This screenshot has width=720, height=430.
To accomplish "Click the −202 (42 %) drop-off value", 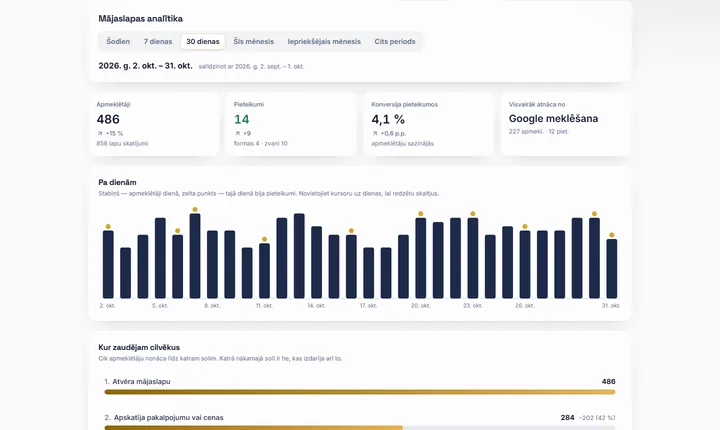I will 597,418.
